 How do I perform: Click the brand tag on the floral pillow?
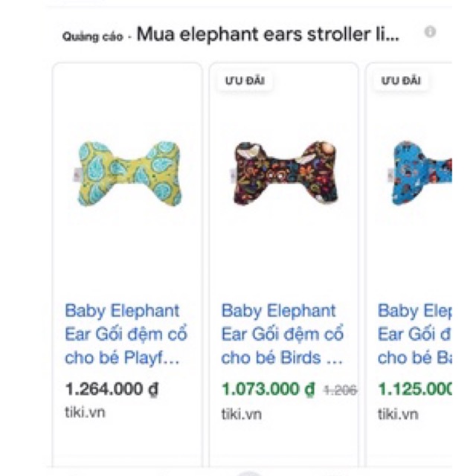[232, 176]
